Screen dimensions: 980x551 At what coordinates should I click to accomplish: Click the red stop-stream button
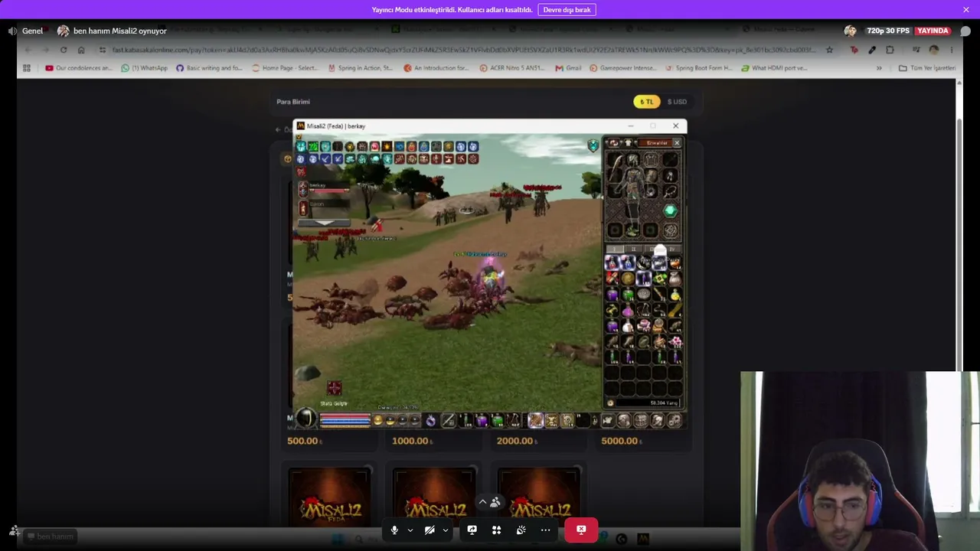click(581, 530)
